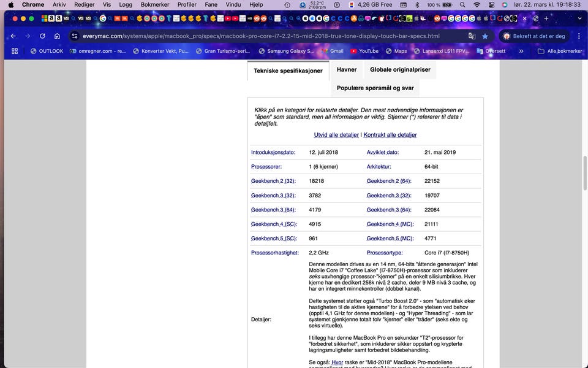Show hidden bookmarks with the overflow chevron
Image resolution: width=588 pixels, height=368 pixels.
[521, 51]
